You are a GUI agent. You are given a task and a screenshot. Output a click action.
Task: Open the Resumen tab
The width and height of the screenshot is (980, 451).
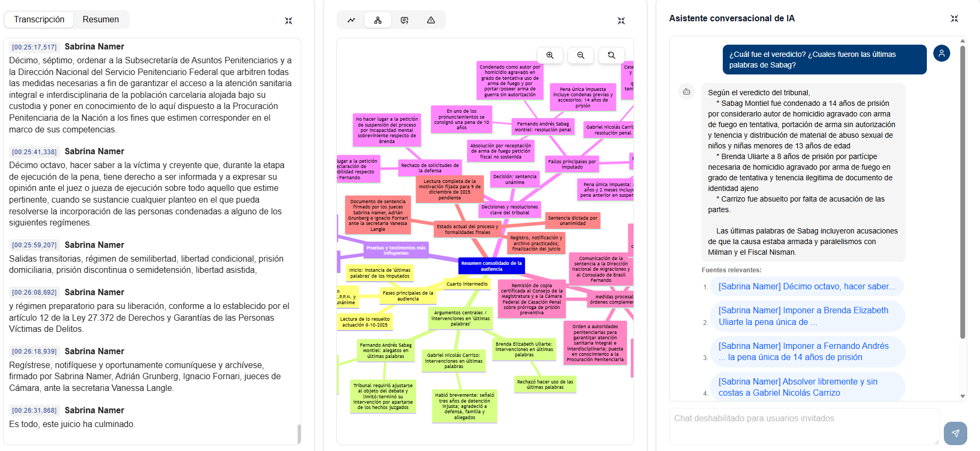point(100,20)
